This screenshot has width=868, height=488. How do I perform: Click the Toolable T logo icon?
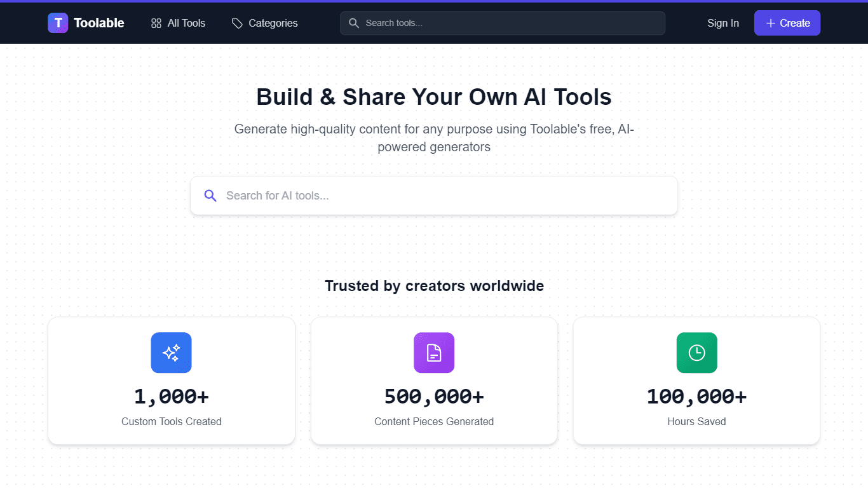pos(58,23)
